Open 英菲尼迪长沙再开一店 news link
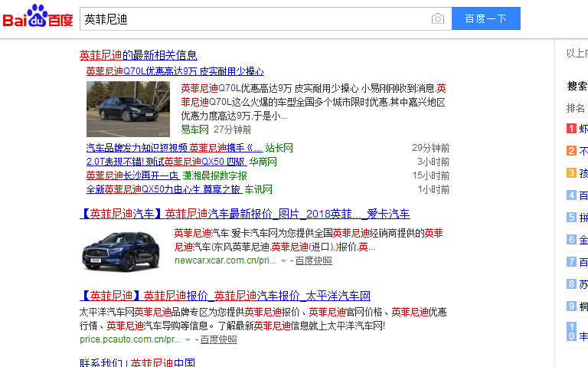Screen dimensions: 588x367 133,175
